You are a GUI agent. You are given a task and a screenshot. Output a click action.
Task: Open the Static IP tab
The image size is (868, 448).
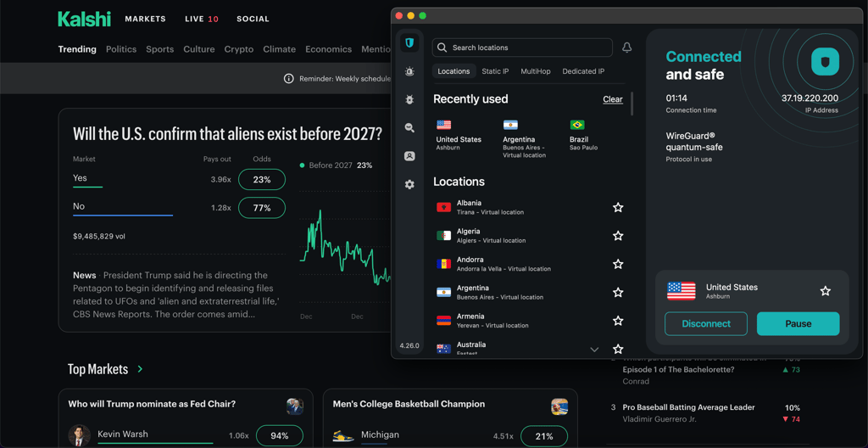(495, 71)
